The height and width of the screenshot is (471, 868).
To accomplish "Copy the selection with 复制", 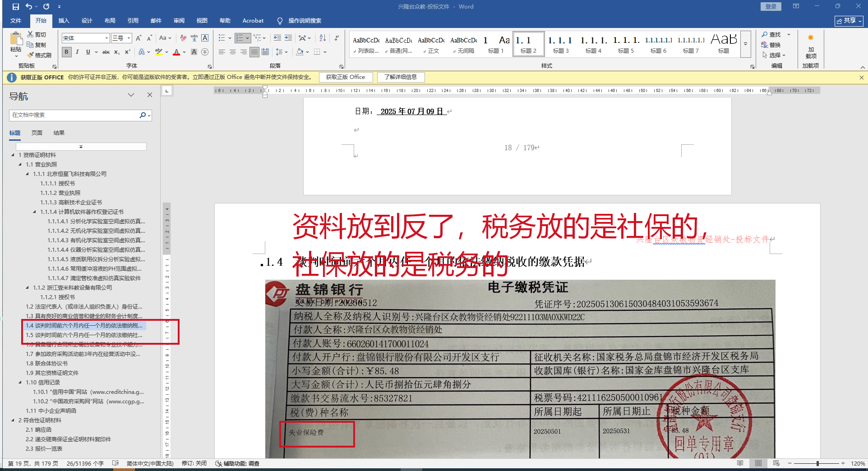I will click(37, 45).
